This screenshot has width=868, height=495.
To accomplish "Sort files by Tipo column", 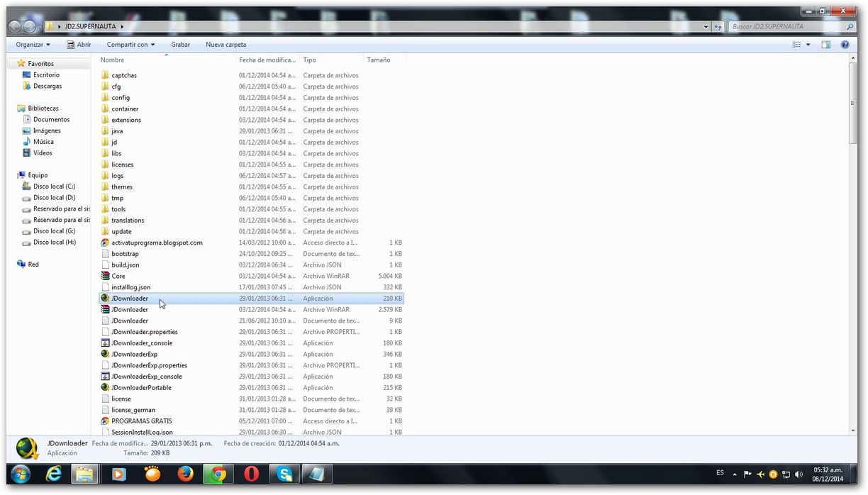I will [332, 60].
